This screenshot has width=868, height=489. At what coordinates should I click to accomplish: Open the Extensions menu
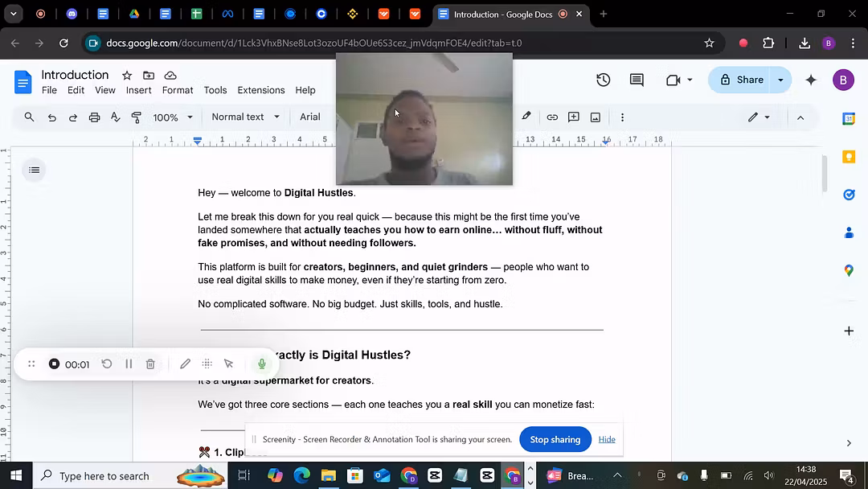[260, 90]
